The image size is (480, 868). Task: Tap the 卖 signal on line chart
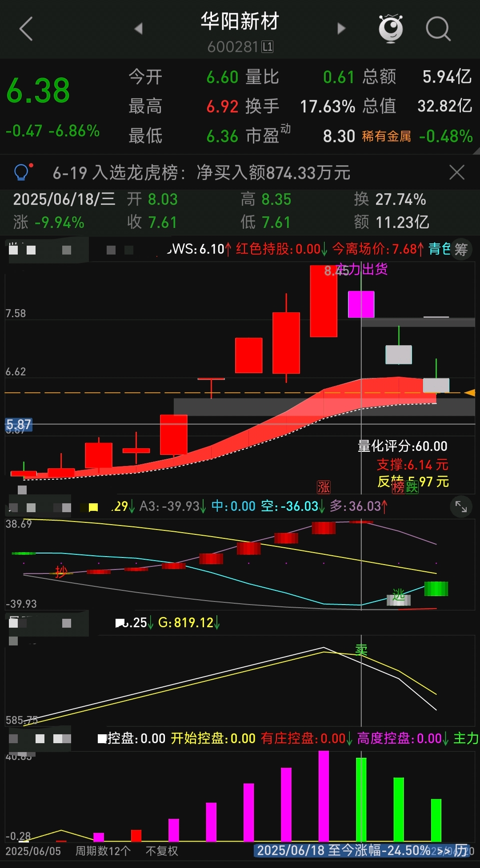tap(361, 650)
